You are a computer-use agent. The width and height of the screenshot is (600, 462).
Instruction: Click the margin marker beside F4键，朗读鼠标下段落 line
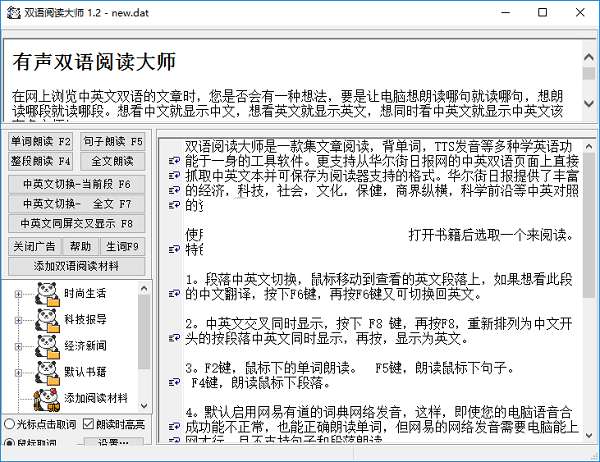pyautogui.click(x=174, y=382)
